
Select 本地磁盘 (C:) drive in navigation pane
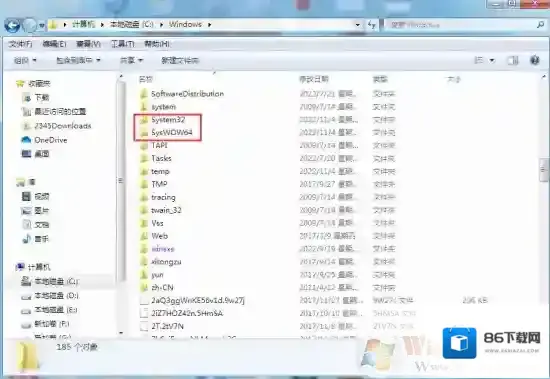tap(56, 281)
